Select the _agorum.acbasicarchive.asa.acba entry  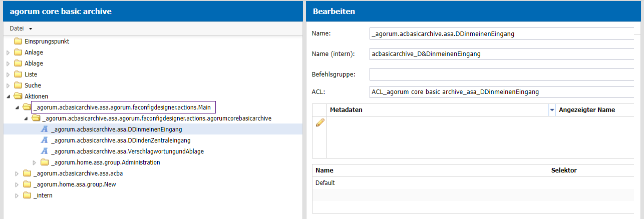pyautogui.click(x=78, y=173)
